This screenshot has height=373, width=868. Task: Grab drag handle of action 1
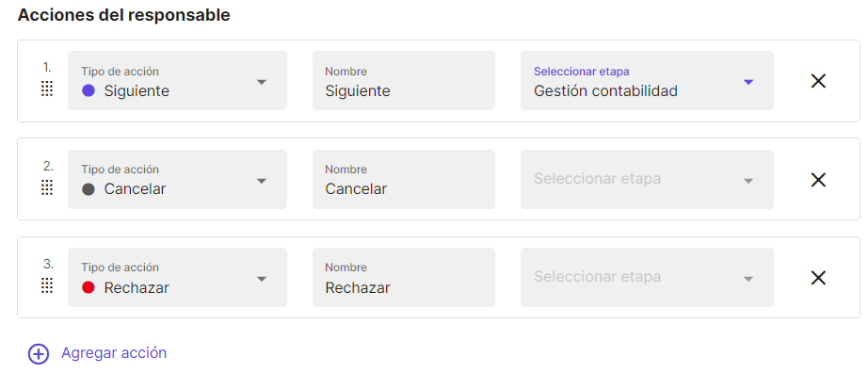click(x=47, y=89)
